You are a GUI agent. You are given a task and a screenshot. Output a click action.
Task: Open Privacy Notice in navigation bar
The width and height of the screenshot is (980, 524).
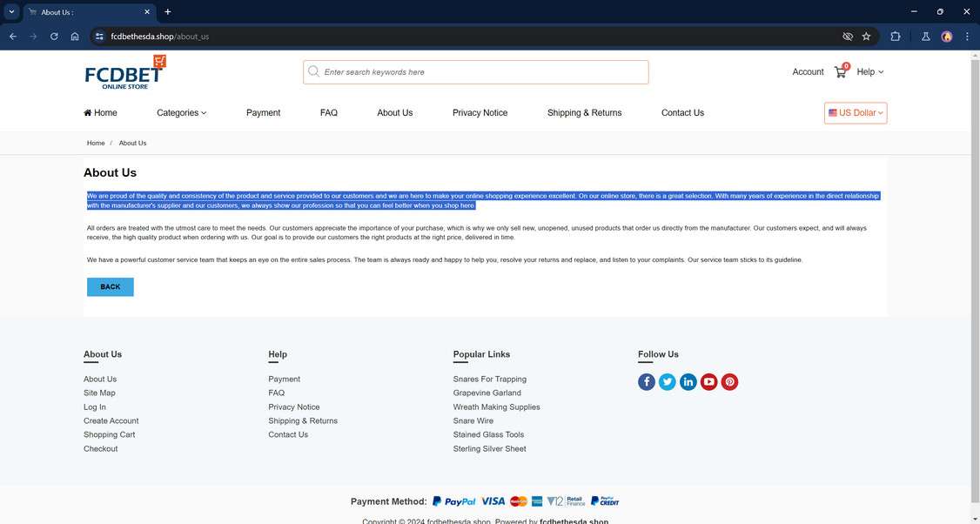(480, 112)
